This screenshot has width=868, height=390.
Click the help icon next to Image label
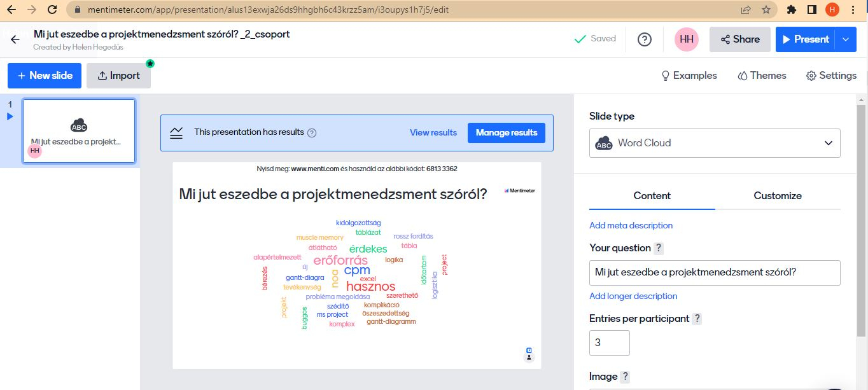[x=626, y=377]
